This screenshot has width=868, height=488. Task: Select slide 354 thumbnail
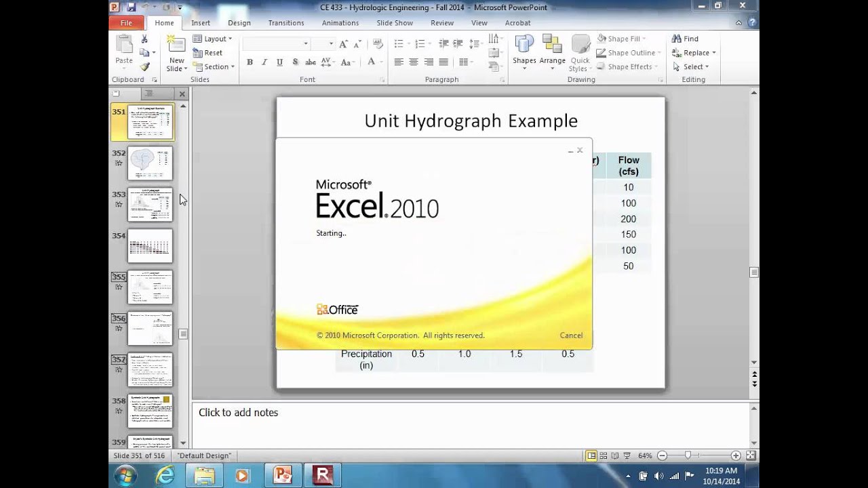151,246
